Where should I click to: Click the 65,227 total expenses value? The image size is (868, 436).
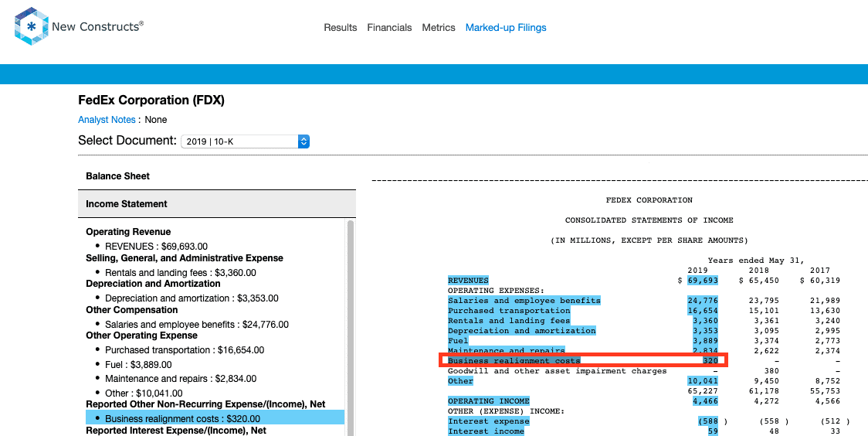click(703, 391)
